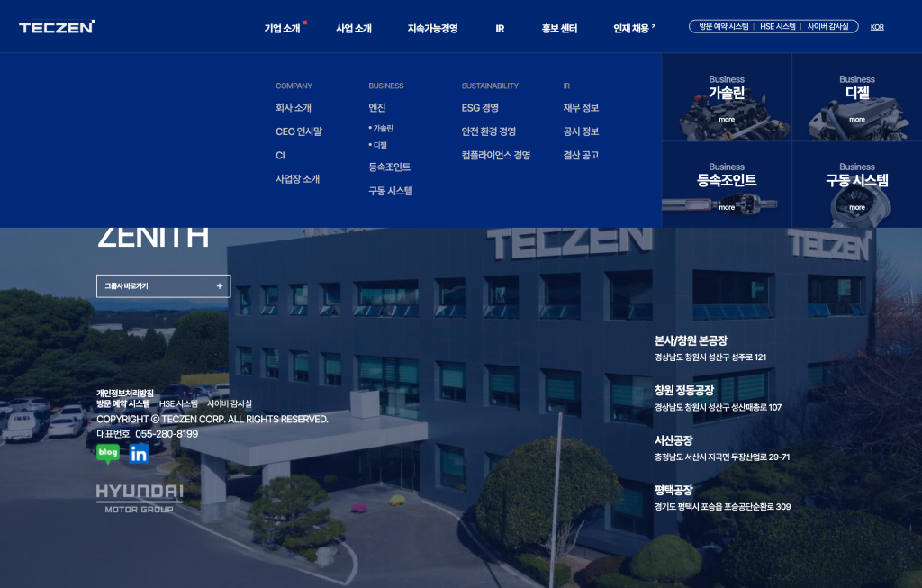Image resolution: width=922 pixels, height=588 pixels.
Task: Open the 기업 소개 top menu
Action: 282,29
